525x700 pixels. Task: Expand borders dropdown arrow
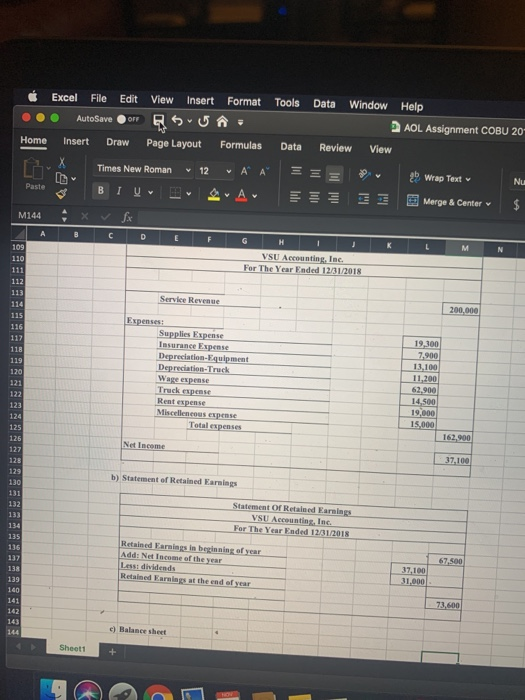point(188,193)
